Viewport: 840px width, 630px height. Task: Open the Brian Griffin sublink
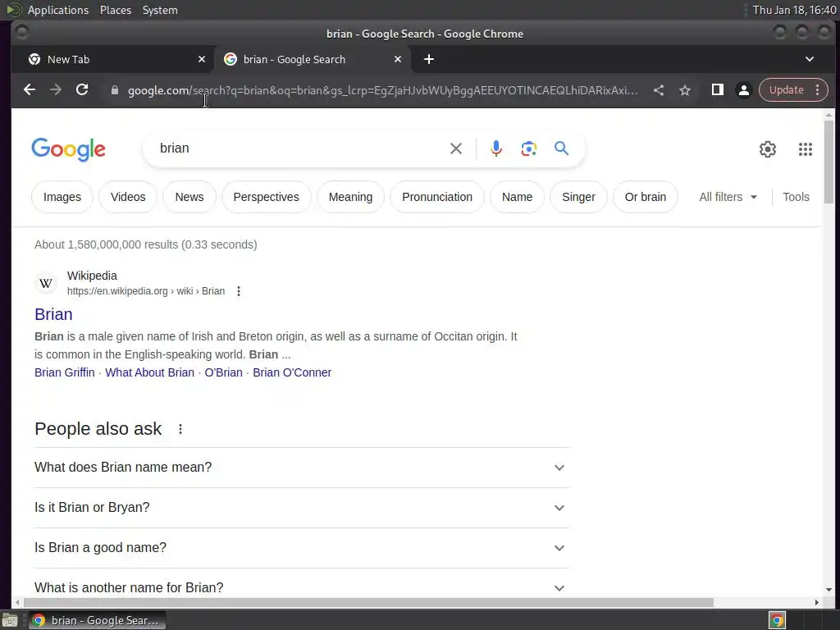[64, 372]
